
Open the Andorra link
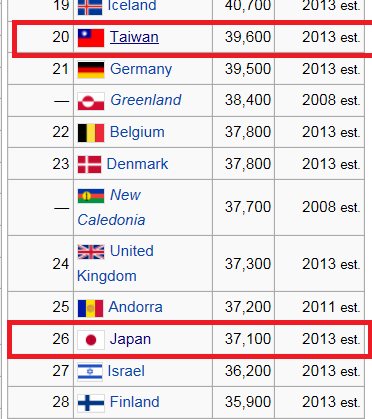pos(135,307)
